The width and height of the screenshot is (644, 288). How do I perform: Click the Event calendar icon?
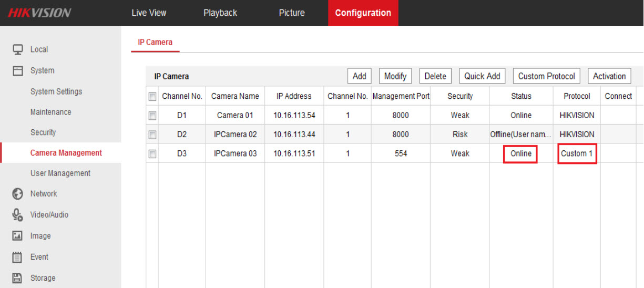[18, 257]
